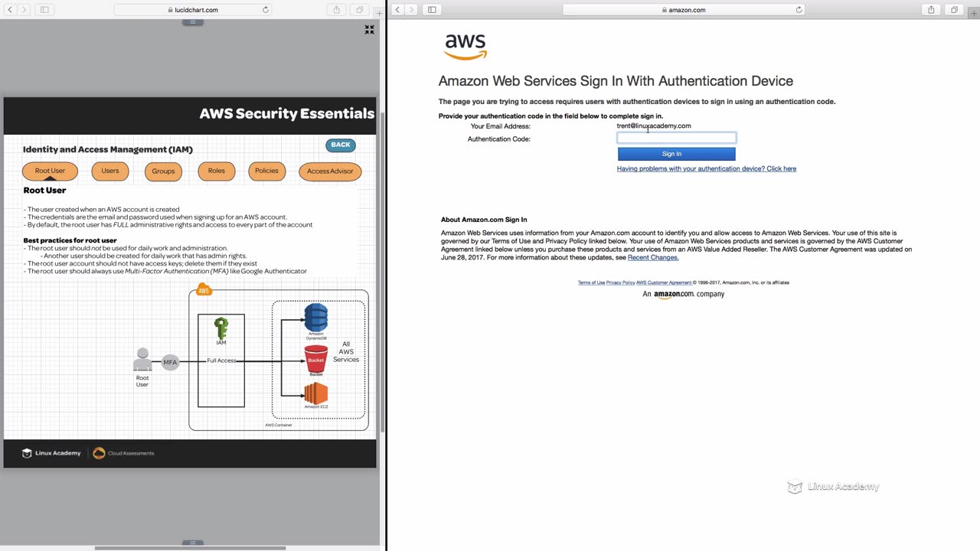The height and width of the screenshot is (551, 980).
Task: Show sidebar in the Amazon Safari window
Action: (432, 10)
